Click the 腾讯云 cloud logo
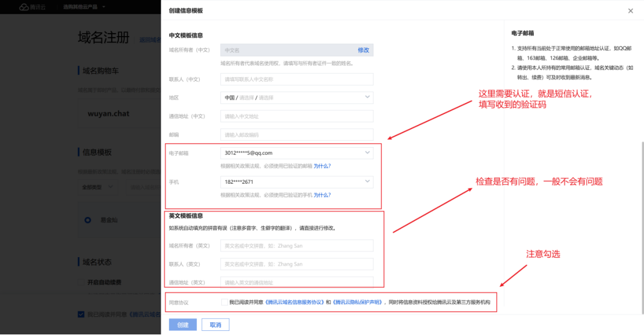The image size is (644, 335). pyautogui.click(x=33, y=7)
